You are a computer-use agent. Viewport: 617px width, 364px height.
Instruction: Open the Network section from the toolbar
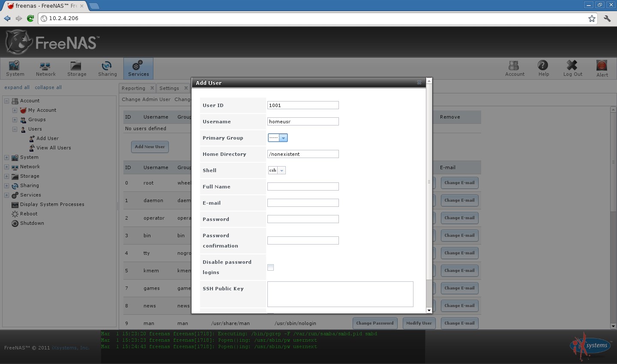45,68
